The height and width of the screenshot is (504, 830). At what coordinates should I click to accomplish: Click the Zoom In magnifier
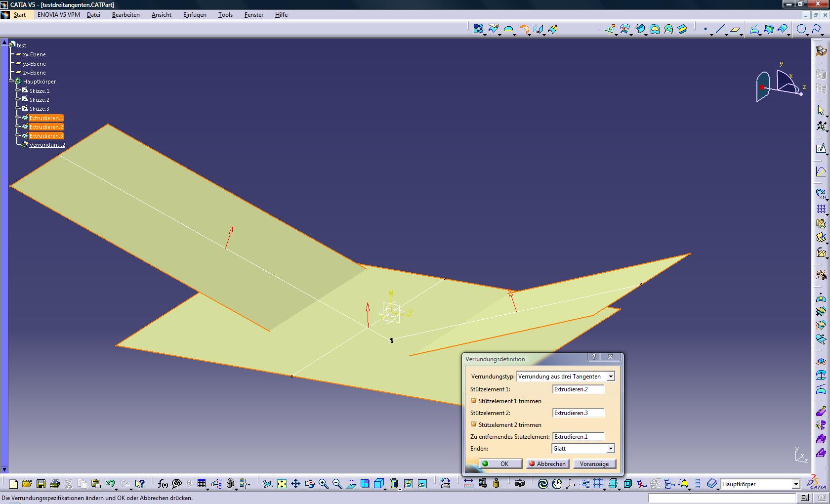coord(323,484)
